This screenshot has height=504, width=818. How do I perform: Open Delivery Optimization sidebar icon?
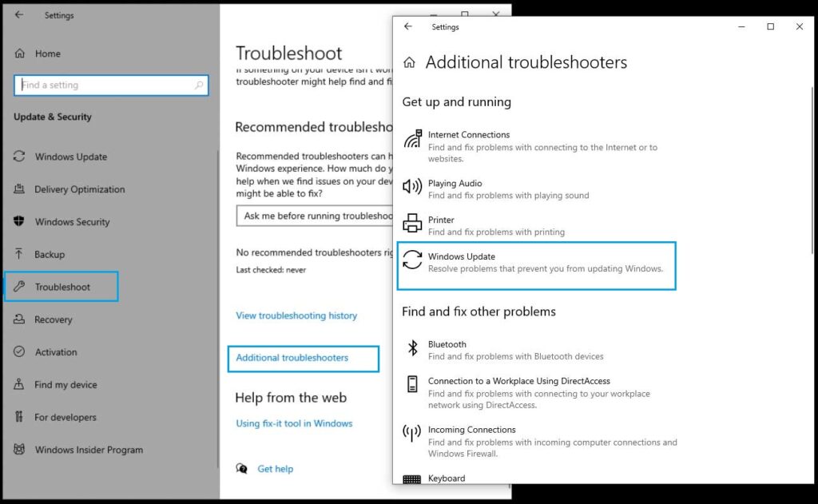[19, 189]
